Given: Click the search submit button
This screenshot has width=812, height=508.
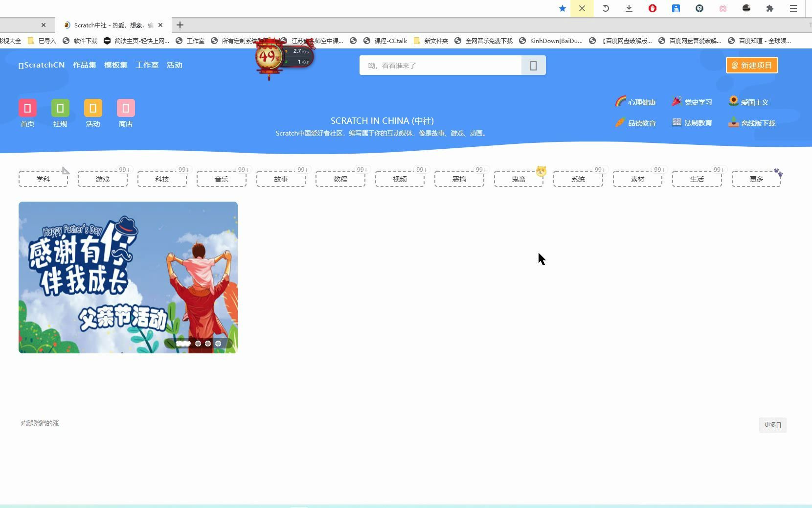Looking at the screenshot, I should point(534,65).
